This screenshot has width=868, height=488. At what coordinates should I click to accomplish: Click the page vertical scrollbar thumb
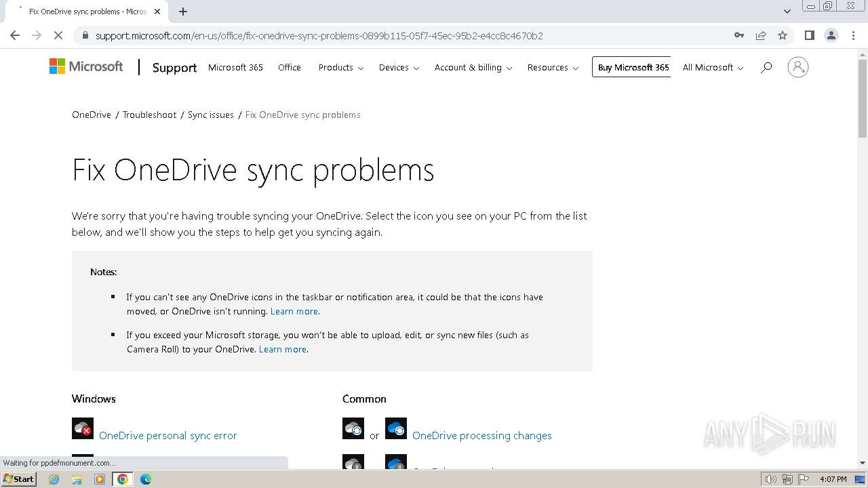click(863, 98)
